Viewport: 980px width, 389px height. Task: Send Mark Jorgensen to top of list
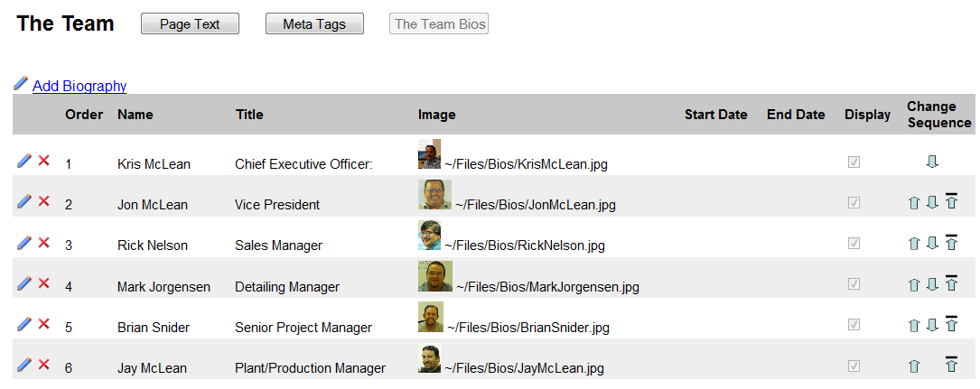pyautogui.click(x=951, y=282)
